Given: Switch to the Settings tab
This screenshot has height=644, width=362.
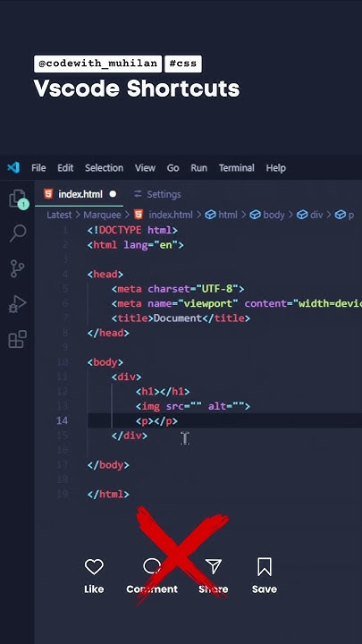Looking at the screenshot, I should (x=157, y=194).
